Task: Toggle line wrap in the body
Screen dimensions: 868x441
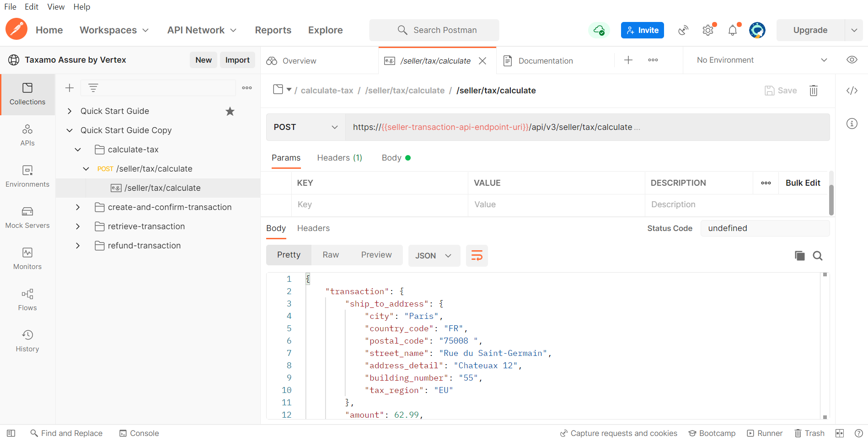Action: 477,256
